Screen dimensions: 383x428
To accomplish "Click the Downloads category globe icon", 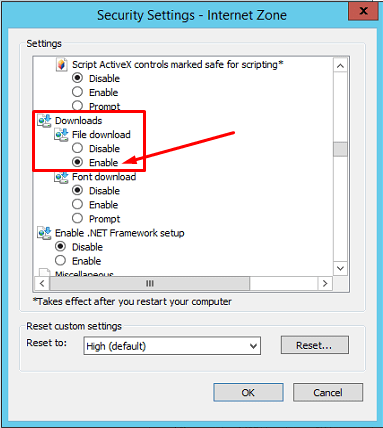I will point(45,121).
